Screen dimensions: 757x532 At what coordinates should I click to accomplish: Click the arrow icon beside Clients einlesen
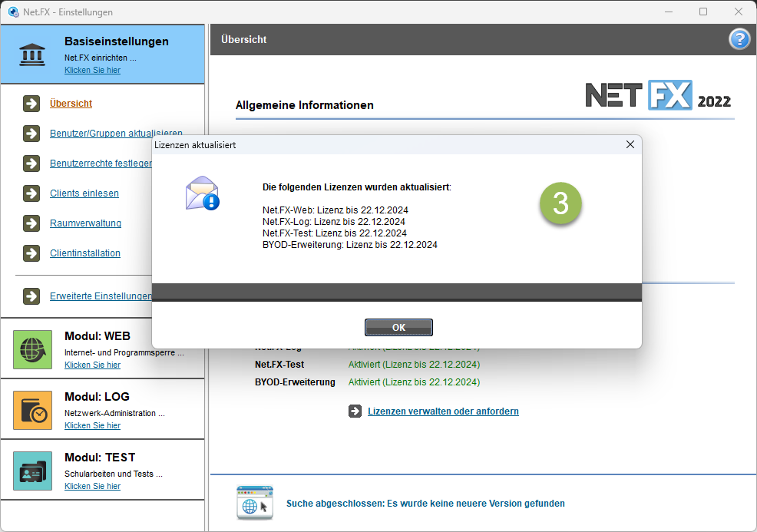click(x=31, y=193)
